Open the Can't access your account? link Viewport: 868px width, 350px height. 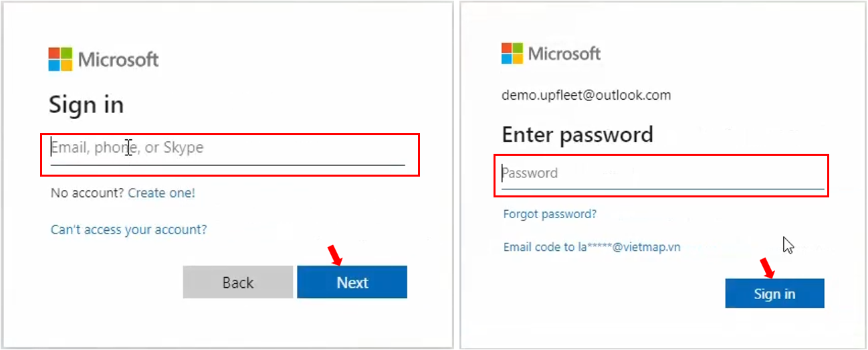[x=129, y=230]
